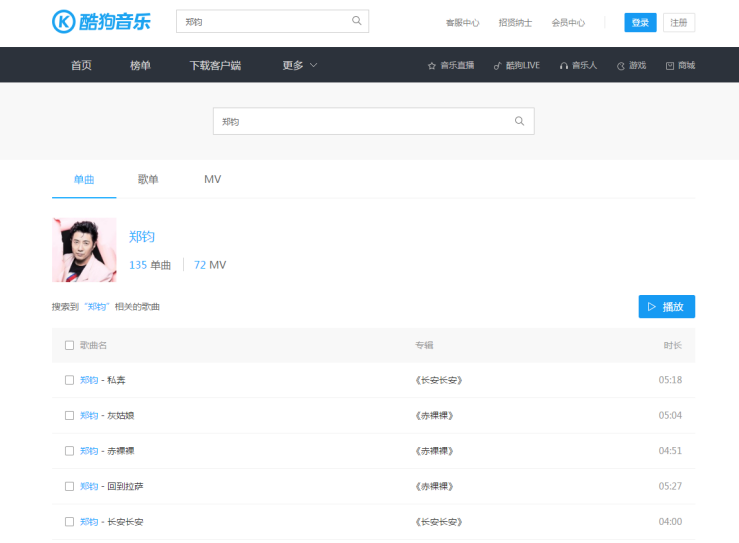Open the 135 单曲 link
Image resolution: width=739 pixels, height=543 pixels.
coord(150,265)
